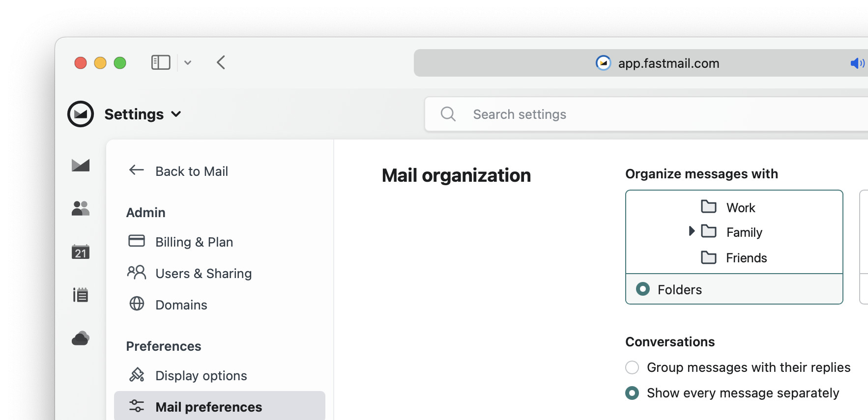The image size is (868, 420).
Task: Open Contacts from the people sidebar icon
Action: 81,208
